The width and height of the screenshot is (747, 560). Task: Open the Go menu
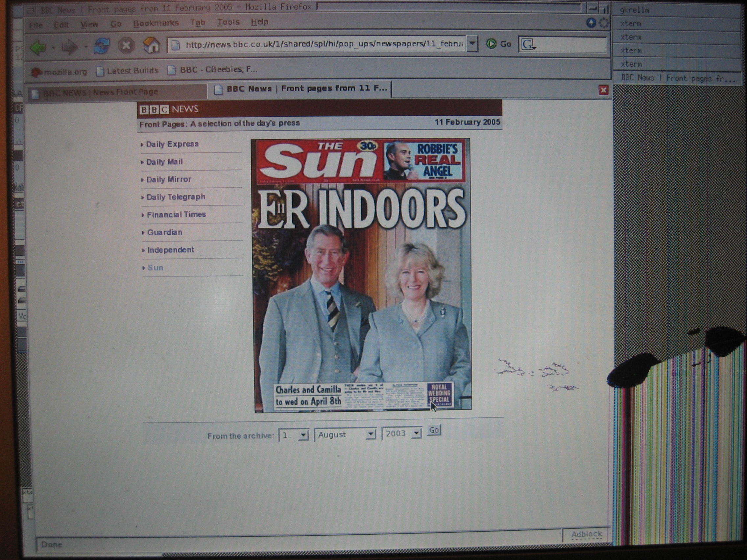click(x=116, y=24)
